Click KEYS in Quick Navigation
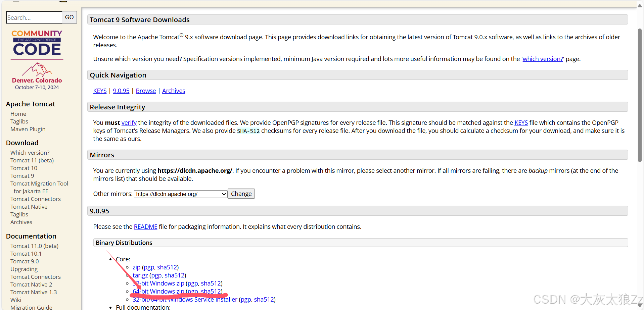644x310 pixels. (x=100, y=91)
